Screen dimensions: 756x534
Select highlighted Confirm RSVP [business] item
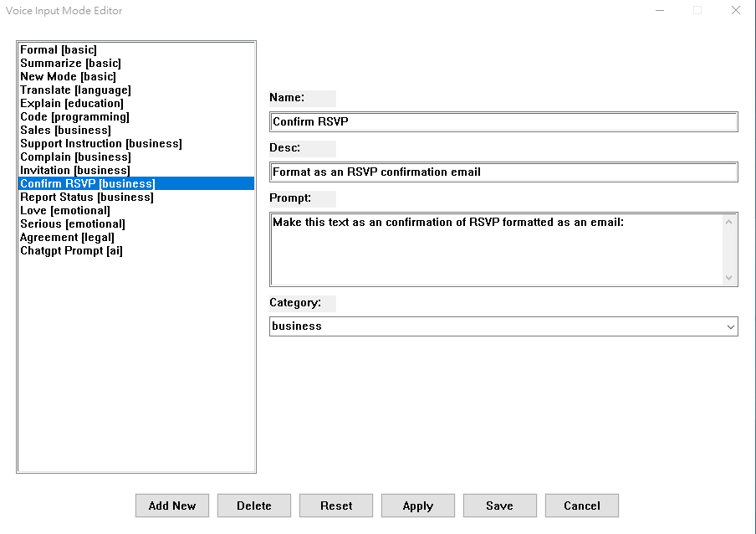point(136,184)
